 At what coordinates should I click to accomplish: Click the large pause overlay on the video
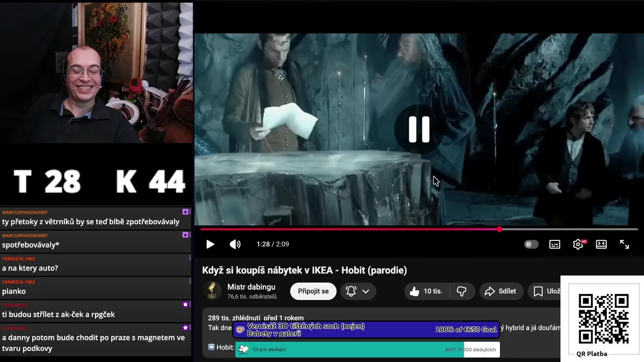419,129
